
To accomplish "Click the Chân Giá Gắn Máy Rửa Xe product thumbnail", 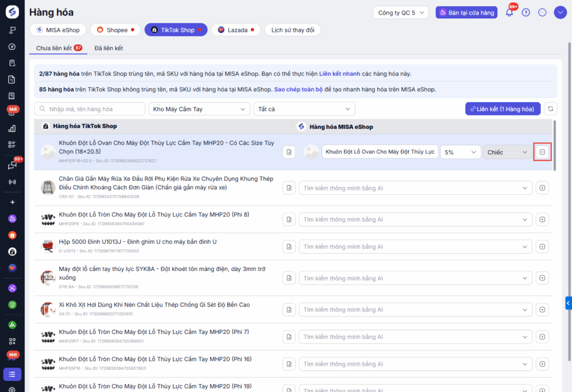I will [48, 188].
